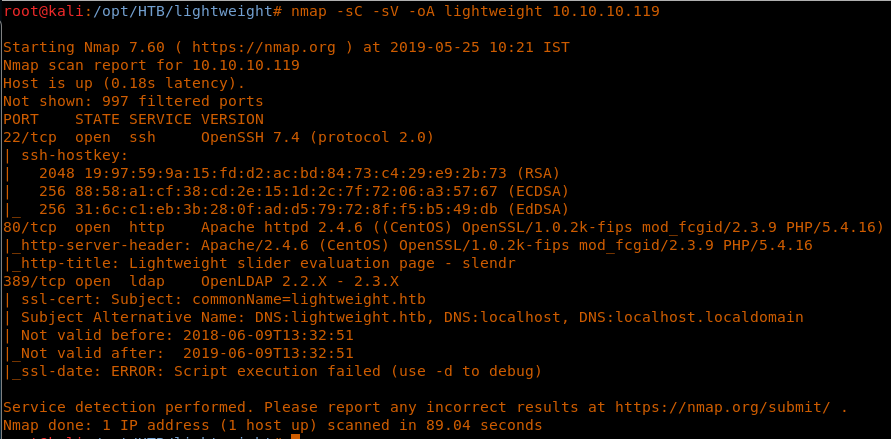Image resolution: width=891 pixels, height=439 pixels.
Task: Click the ssl-date ERROR line
Action: (x=275, y=371)
